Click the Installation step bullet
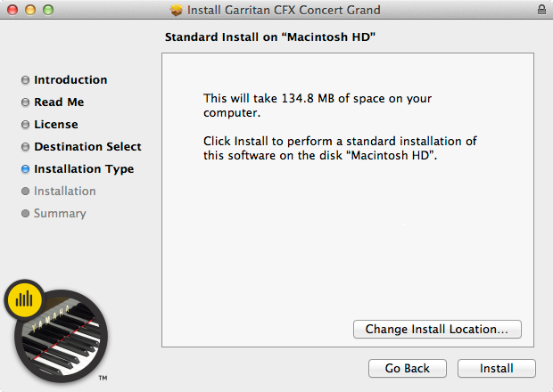This screenshot has height=392, width=553. coord(25,191)
